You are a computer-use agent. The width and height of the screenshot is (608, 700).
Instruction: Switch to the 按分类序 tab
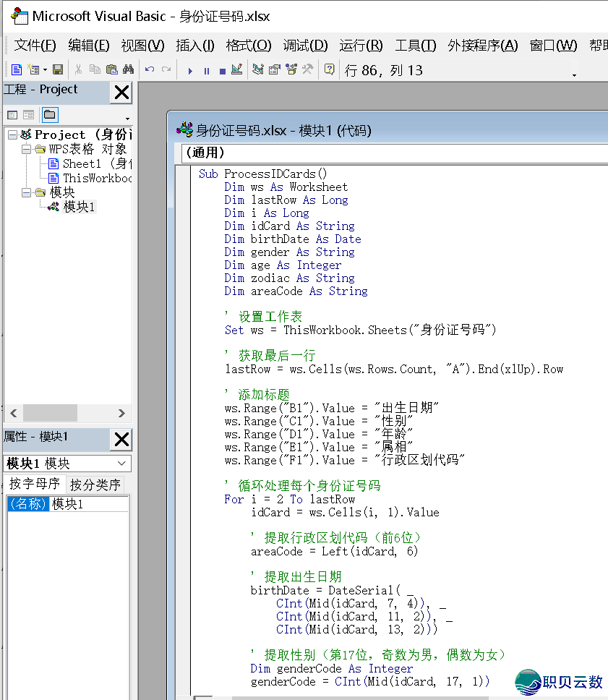click(x=95, y=485)
